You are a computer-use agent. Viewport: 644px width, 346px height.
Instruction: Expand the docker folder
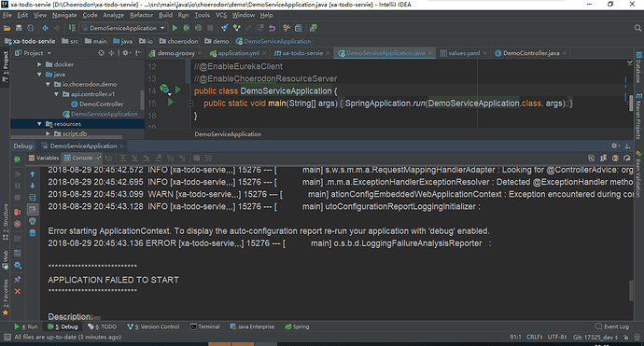coord(39,64)
